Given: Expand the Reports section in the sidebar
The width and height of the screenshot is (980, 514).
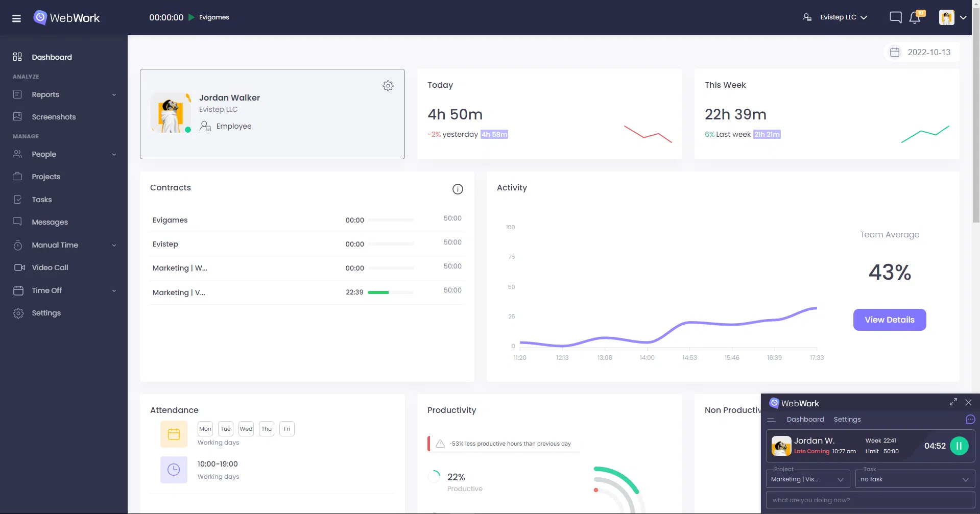Looking at the screenshot, I should coord(45,94).
